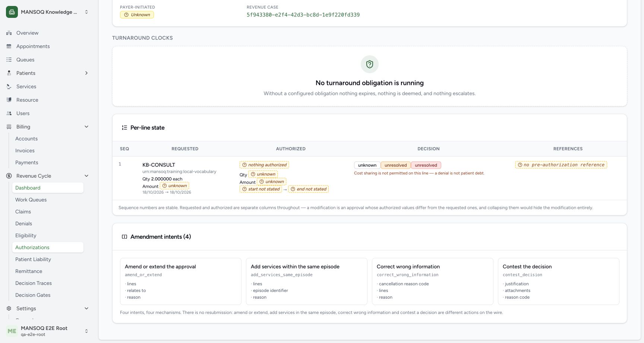Click the Appointments calendar icon
Screen dimensions: 644x343
[9, 47]
